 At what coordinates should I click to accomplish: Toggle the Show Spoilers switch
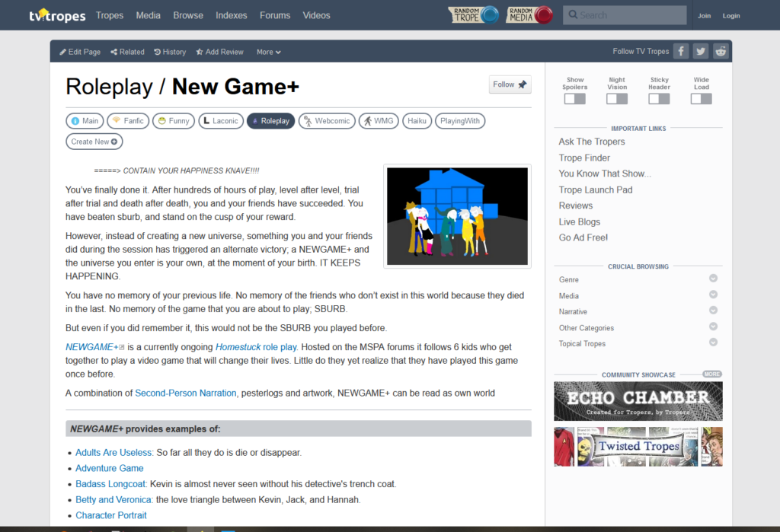point(574,99)
